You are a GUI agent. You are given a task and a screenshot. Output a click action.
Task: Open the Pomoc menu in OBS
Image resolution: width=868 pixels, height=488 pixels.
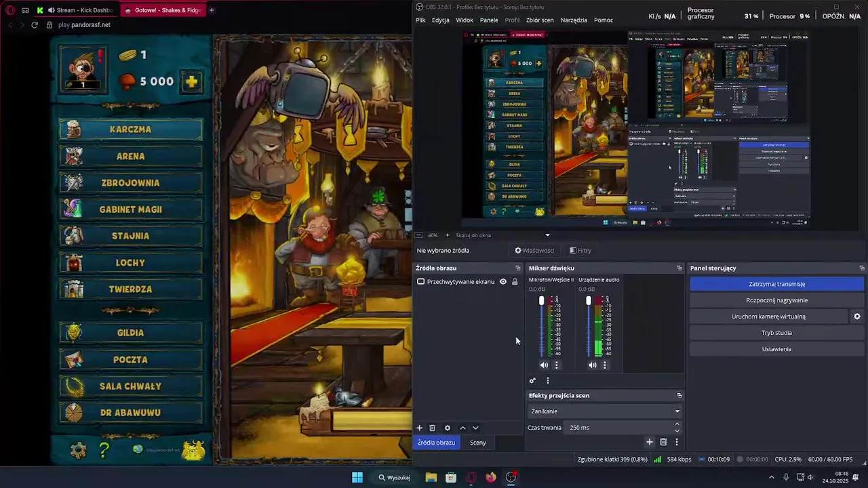point(604,20)
